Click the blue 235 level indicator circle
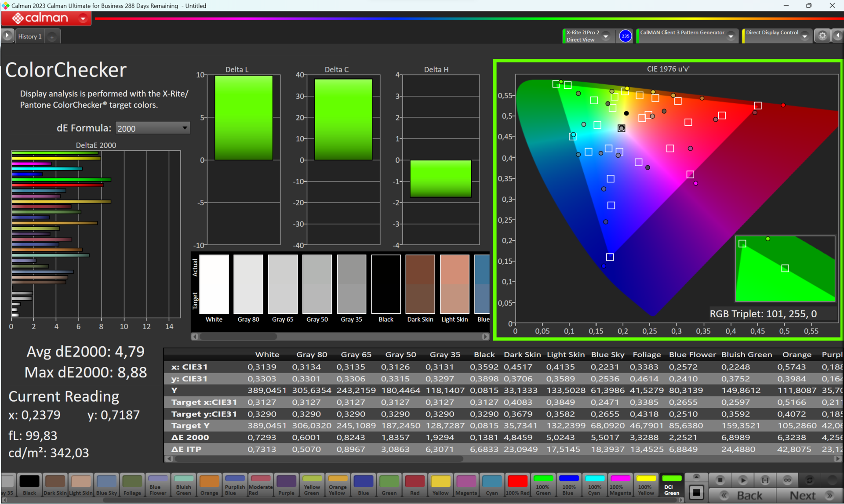The width and height of the screenshot is (844, 504). pyautogui.click(x=625, y=36)
